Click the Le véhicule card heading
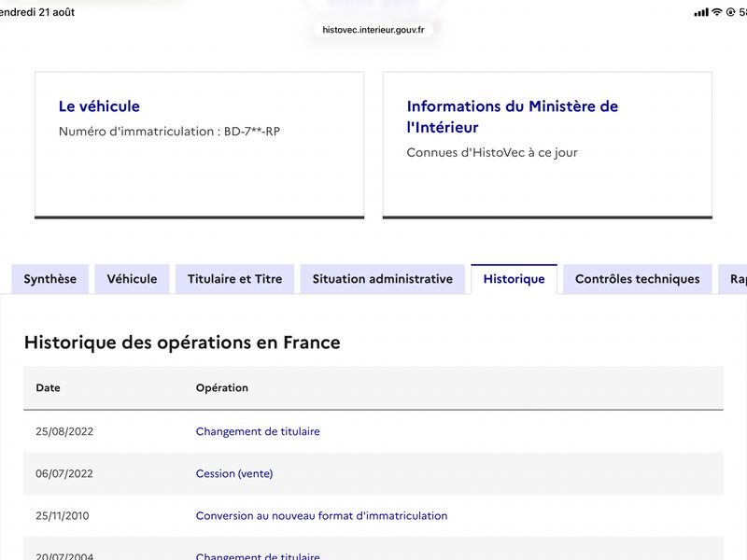 click(99, 106)
